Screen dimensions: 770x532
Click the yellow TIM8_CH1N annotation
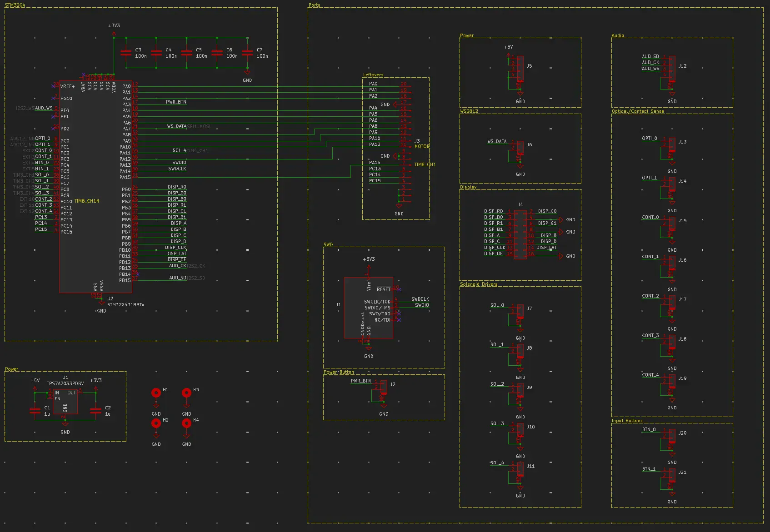87,201
